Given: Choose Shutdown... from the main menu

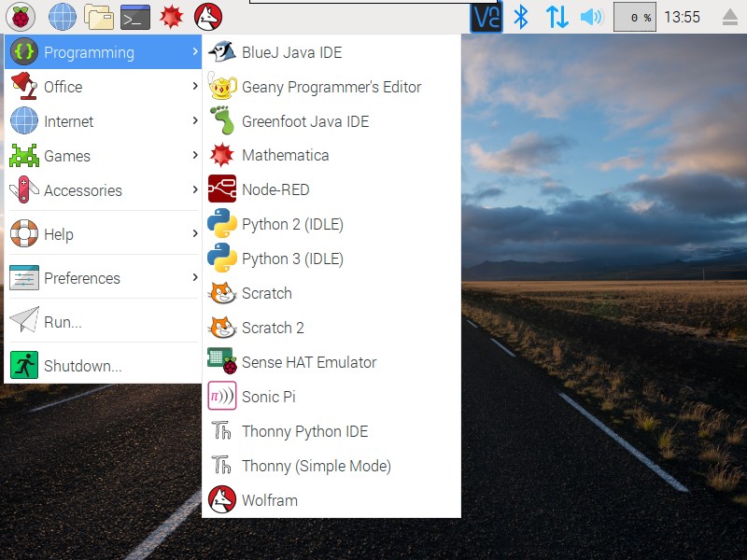Looking at the screenshot, I should point(103,365).
